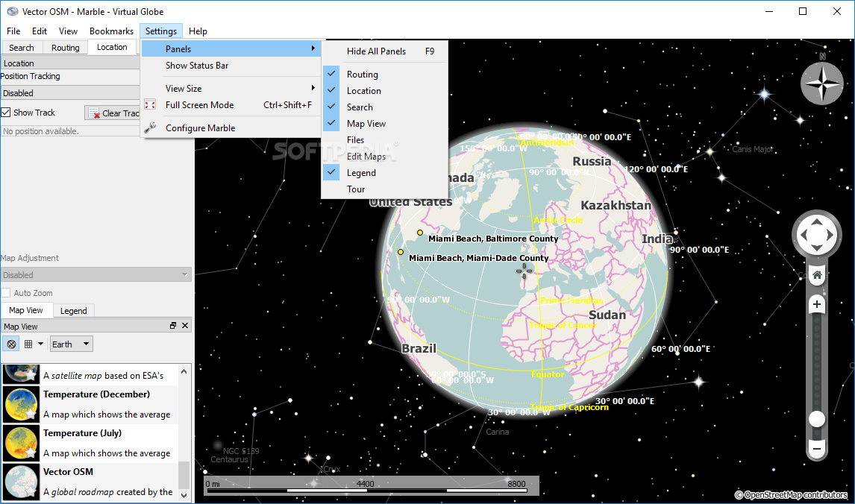
Task: Open the Position Tracking Disabled dropdown
Action: 70,93
